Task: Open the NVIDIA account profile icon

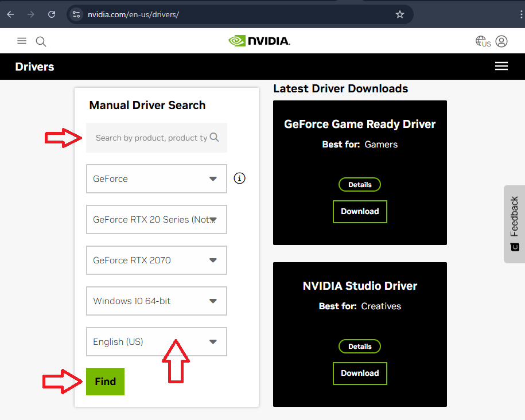Action: [501, 41]
